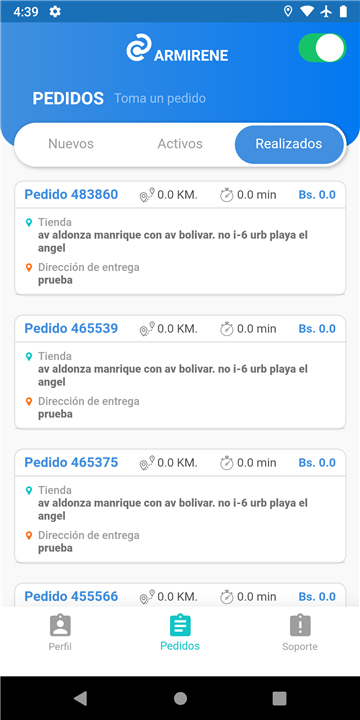Tap the Android home circle button
The height and width of the screenshot is (720, 360).
point(180,698)
